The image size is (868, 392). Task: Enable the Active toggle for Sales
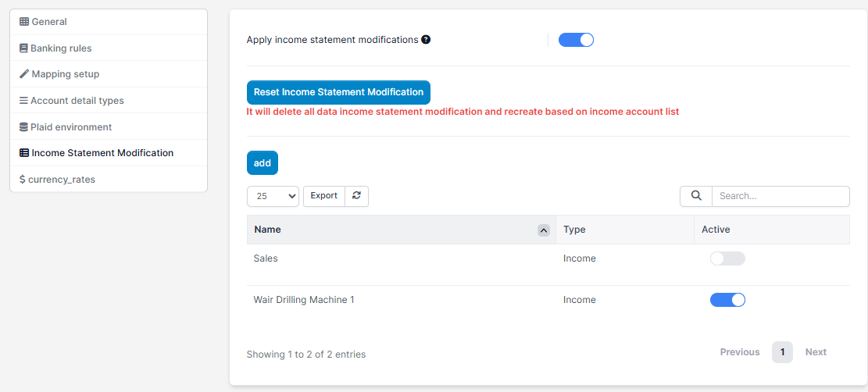click(727, 258)
